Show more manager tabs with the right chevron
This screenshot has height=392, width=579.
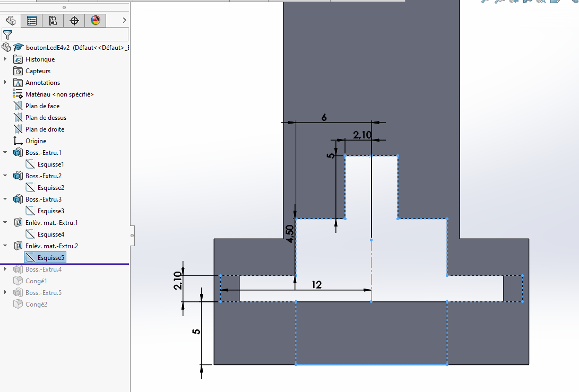click(x=124, y=21)
